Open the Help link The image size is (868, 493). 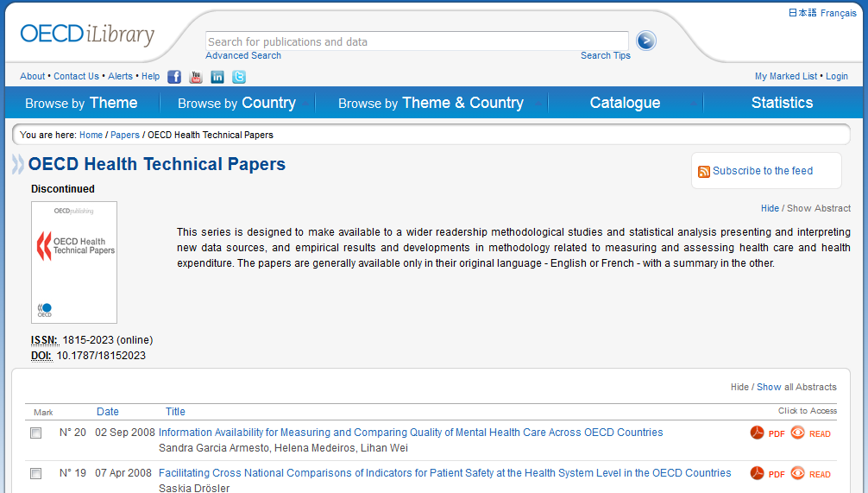151,77
